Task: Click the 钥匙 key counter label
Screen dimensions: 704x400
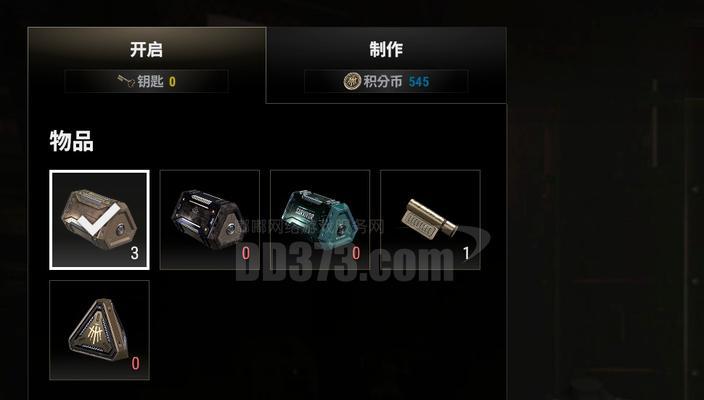Action: tap(150, 81)
